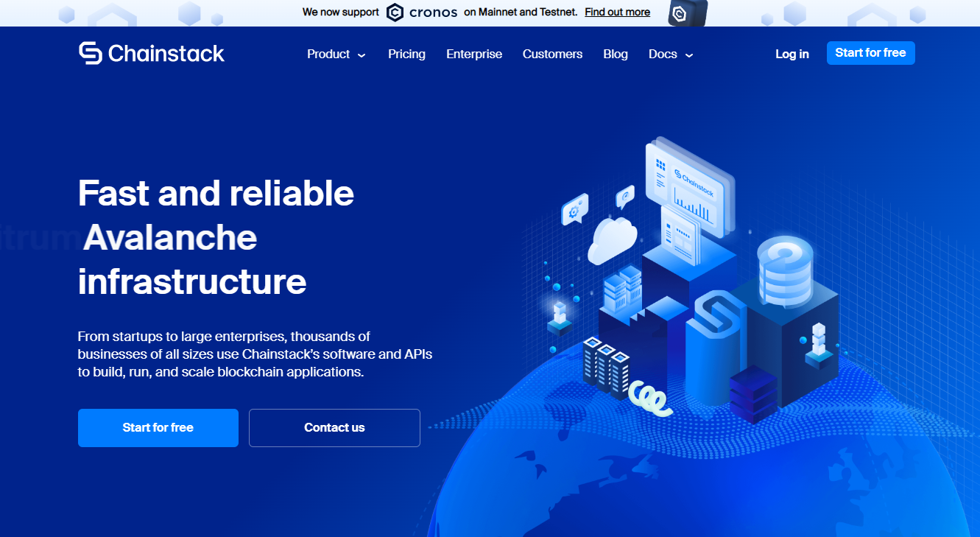Open the Product menu

pyautogui.click(x=328, y=54)
